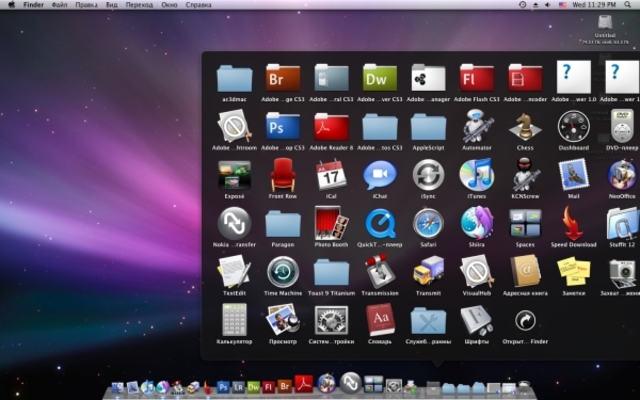Open the Transmit truck icon in the stack grid
The image size is (640, 400).
[428, 271]
